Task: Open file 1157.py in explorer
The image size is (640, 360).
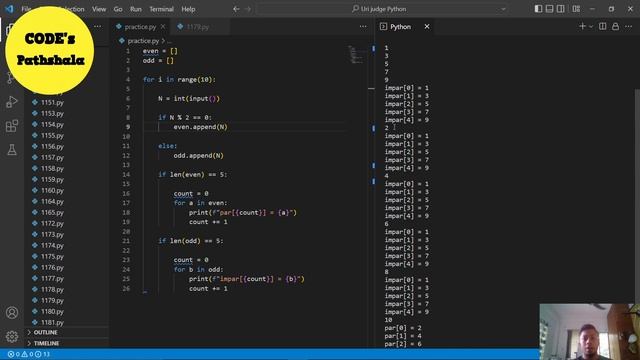Action: pos(52,158)
